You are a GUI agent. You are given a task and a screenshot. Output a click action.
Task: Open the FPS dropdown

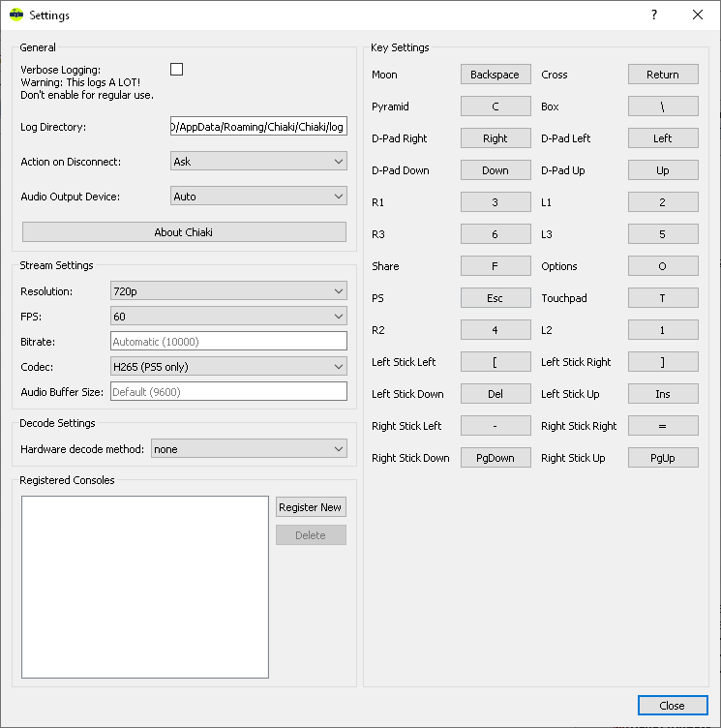pos(228,317)
